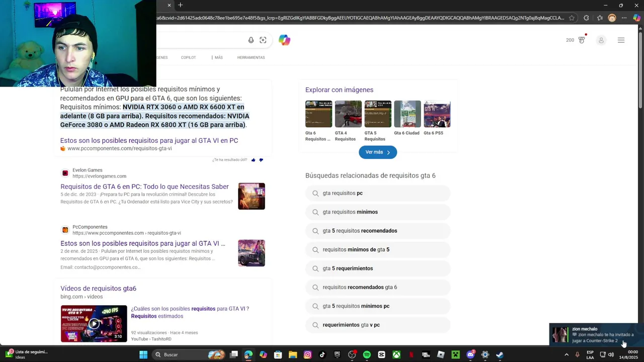The height and width of the screenshot is (362, 644).
Task: Switch to the Copilot search tab
Action: (x=188, y=57)
